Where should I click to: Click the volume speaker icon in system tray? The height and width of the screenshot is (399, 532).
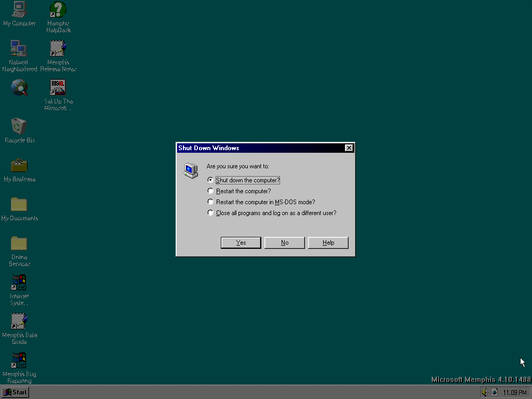pos(484,393)
